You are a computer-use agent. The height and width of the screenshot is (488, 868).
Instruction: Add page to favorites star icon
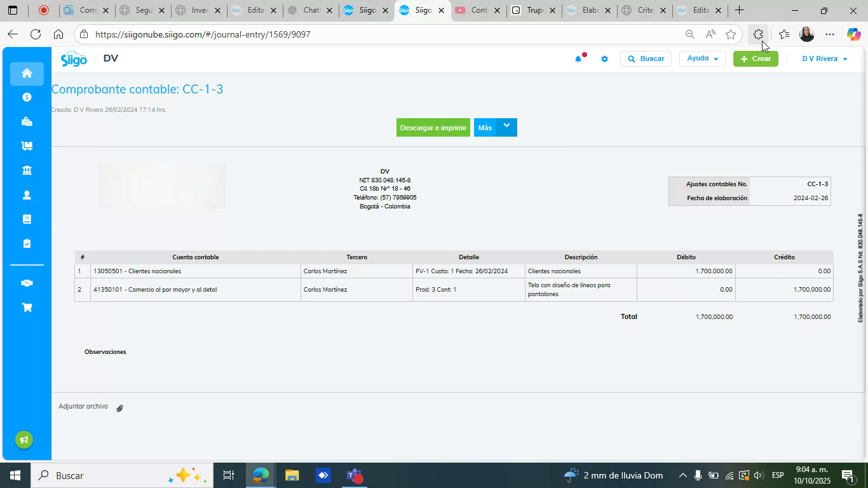coord(731,34)
